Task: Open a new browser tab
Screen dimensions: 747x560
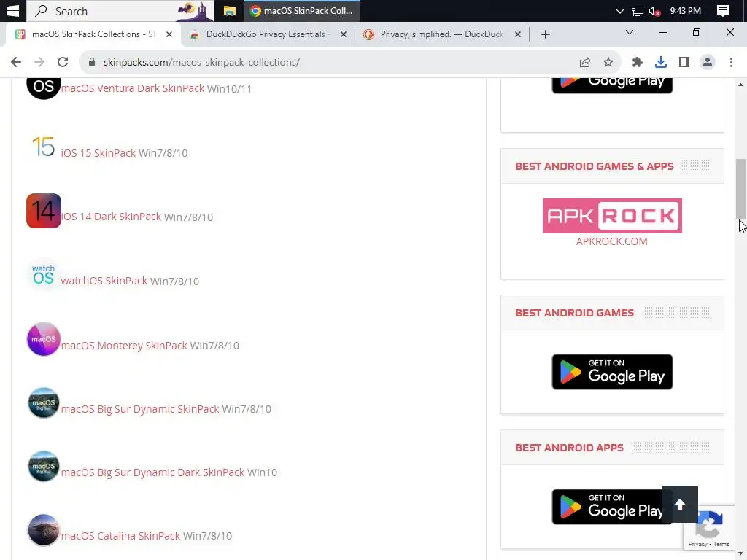Action: click(x=546, y=34)
